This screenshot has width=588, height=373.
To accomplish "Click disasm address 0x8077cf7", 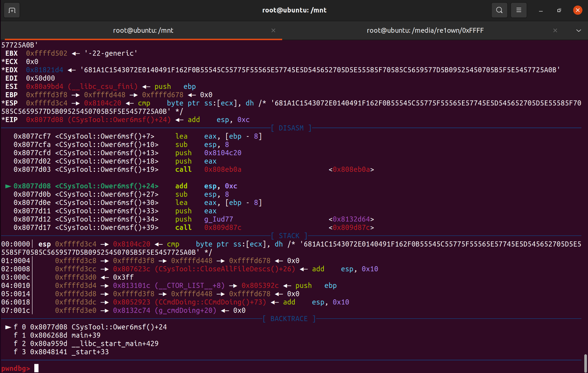I will (32, 136).
